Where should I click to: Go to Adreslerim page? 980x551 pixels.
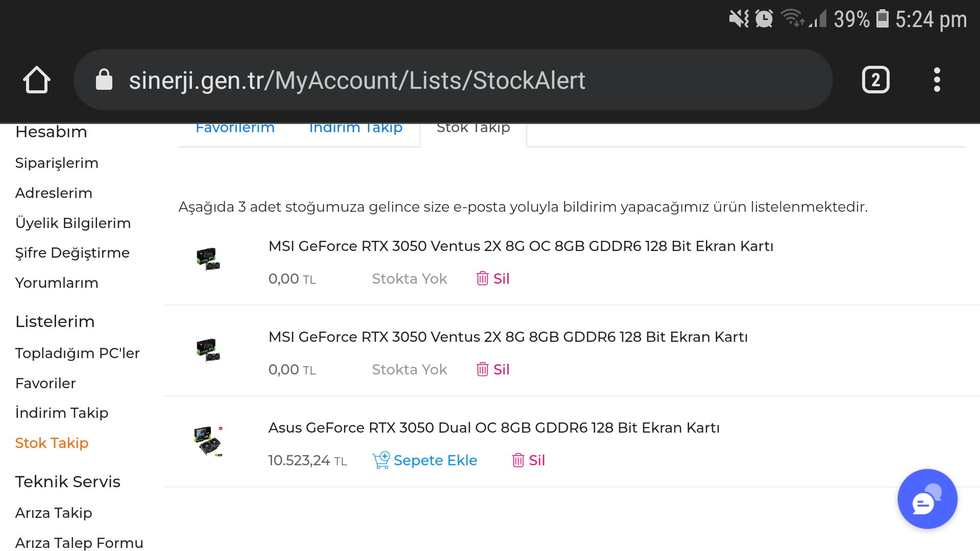tap(54, 193)
